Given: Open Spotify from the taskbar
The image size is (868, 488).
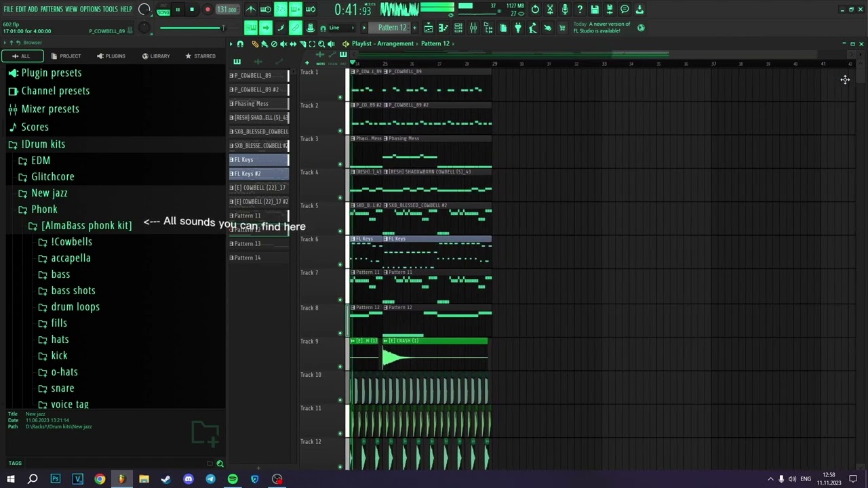Looking at the screenshot, I should 233,479.
